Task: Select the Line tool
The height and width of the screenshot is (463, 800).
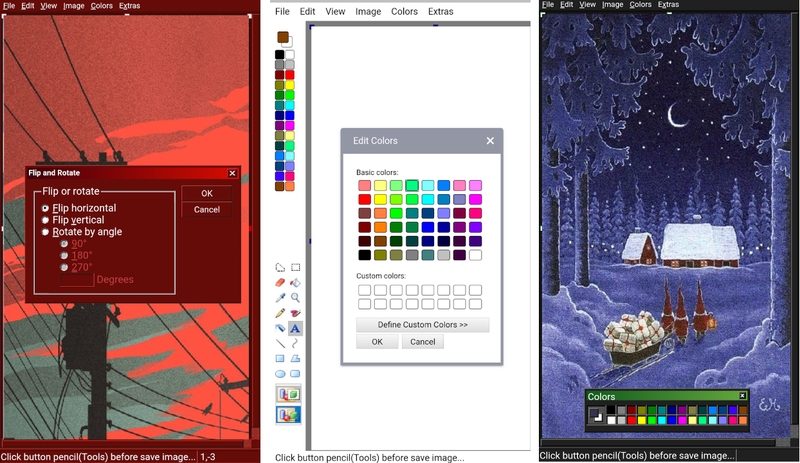Action: point(280,343)
